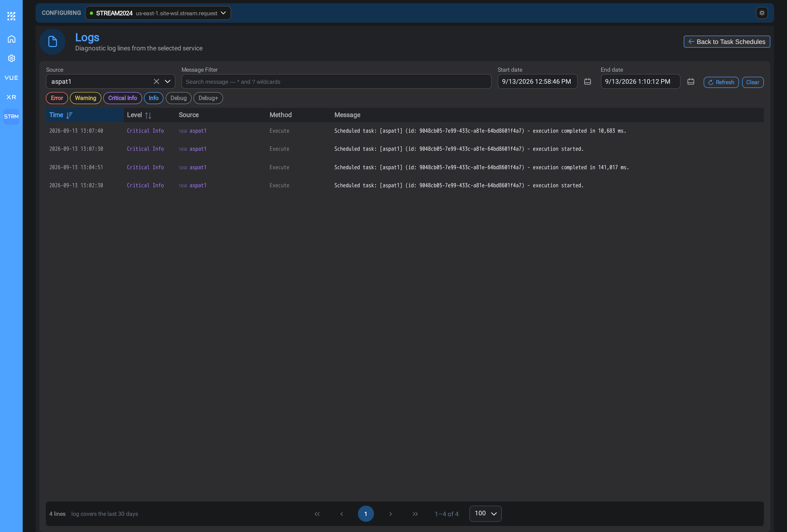Toggle the light/dark theme sun icon

(x=762, y=13)
